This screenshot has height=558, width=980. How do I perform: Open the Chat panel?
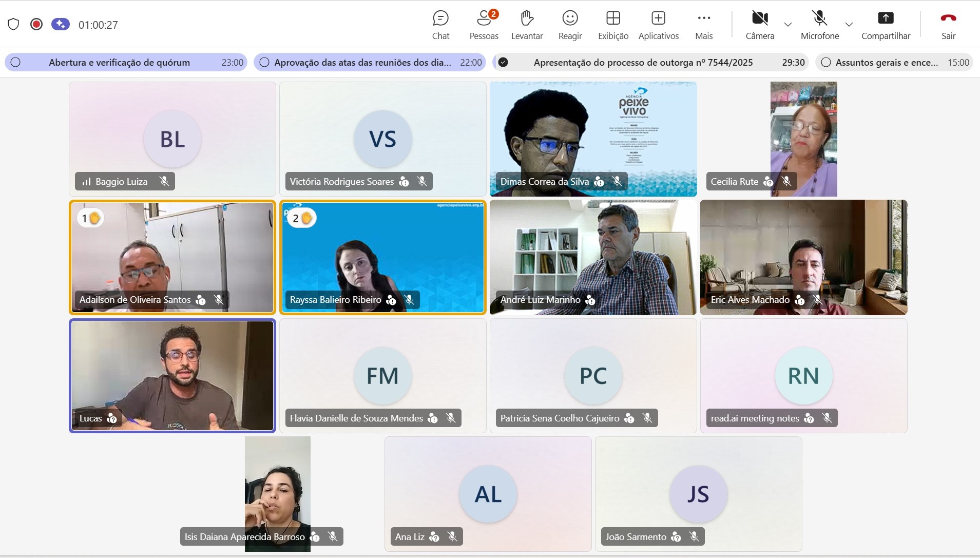[x=440, y=25]
